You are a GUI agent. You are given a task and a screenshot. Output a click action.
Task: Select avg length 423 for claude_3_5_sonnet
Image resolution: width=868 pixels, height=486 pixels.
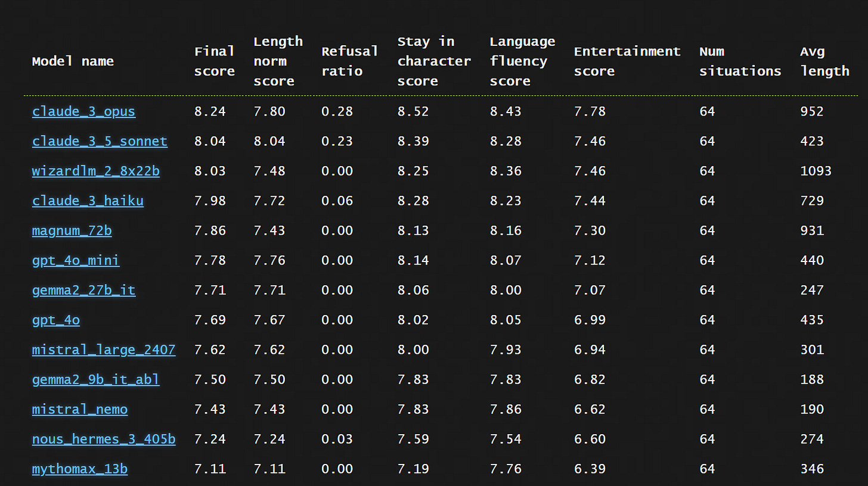click(812, 141)
